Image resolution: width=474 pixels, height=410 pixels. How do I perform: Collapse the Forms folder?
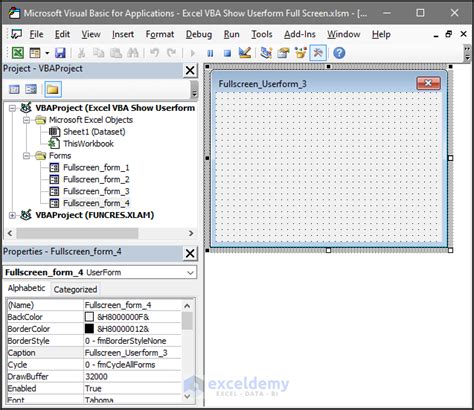pos(26,156)
